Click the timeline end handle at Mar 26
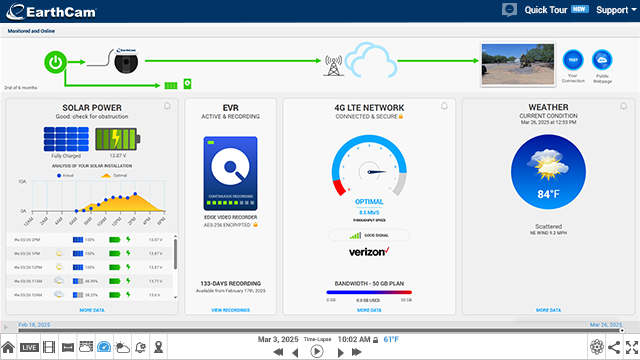Screen dimensions: 640x360 [622, 331]
